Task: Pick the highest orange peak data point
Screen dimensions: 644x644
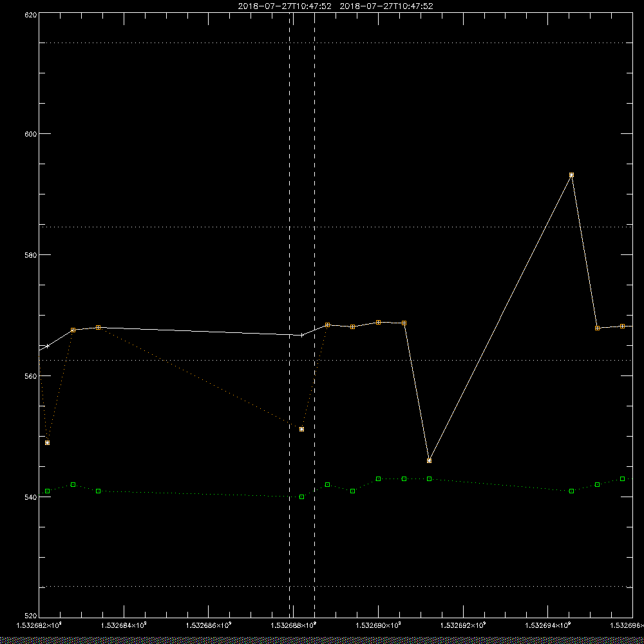Action: (x=571, y=175)
